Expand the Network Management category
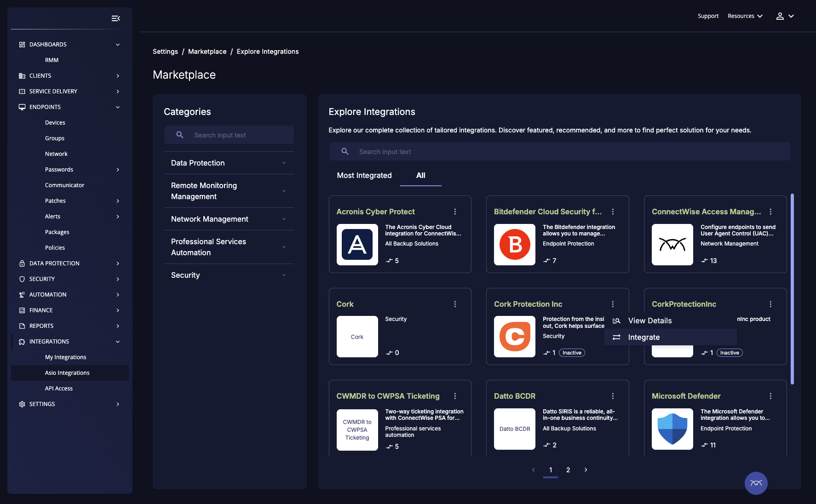The width and height of the screenshot is (816, 504). pyautogui.click(x=229, y=219)
